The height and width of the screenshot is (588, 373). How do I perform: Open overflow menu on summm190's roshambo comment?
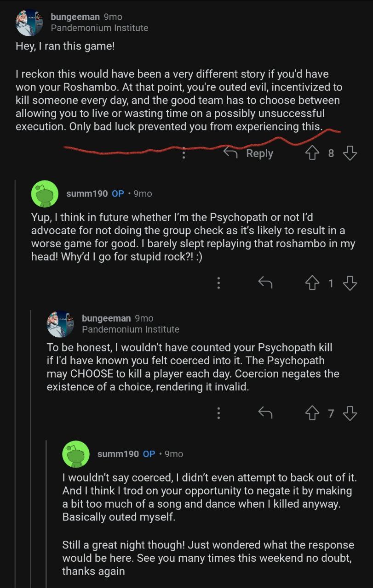(218, 283)
